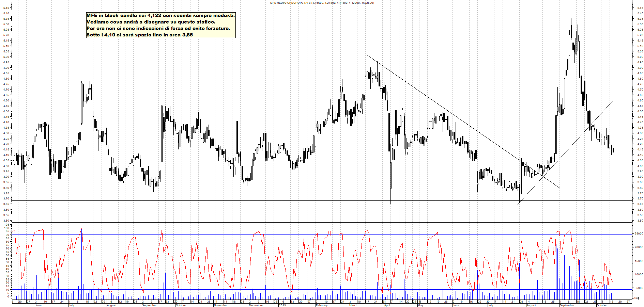Select the long horizontal support line near 3.68
Screen dimensions: 644x307
click(x=204, y=201)
